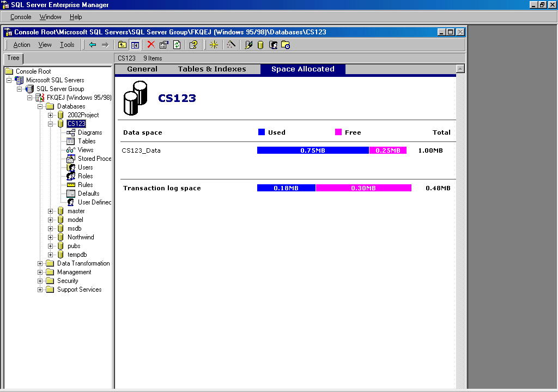This screenshot has height=392, width=558.
Task: Expand the Northwind database node
Action: 51,237
